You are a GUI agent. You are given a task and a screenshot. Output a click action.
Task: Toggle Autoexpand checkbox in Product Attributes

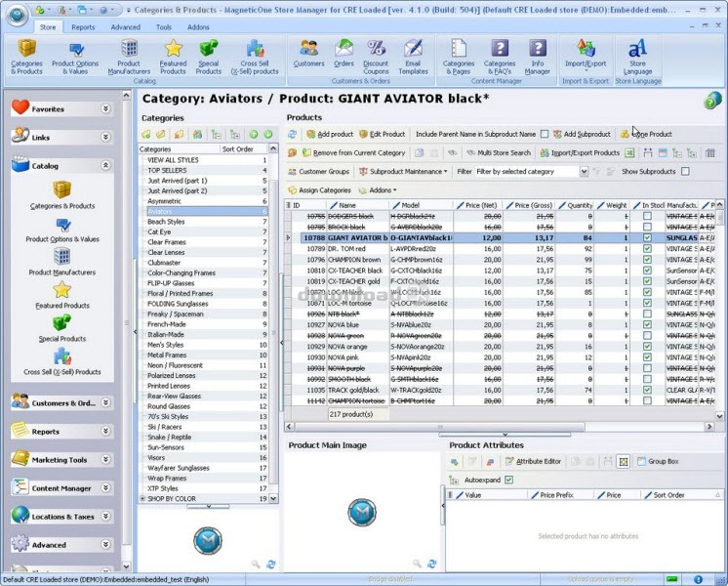click(x=508, y=480)
